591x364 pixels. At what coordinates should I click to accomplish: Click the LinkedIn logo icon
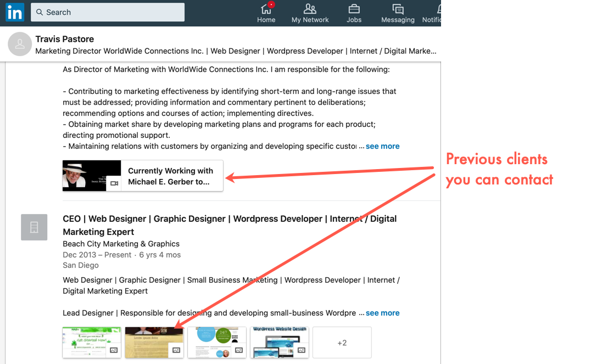[15, 12]
